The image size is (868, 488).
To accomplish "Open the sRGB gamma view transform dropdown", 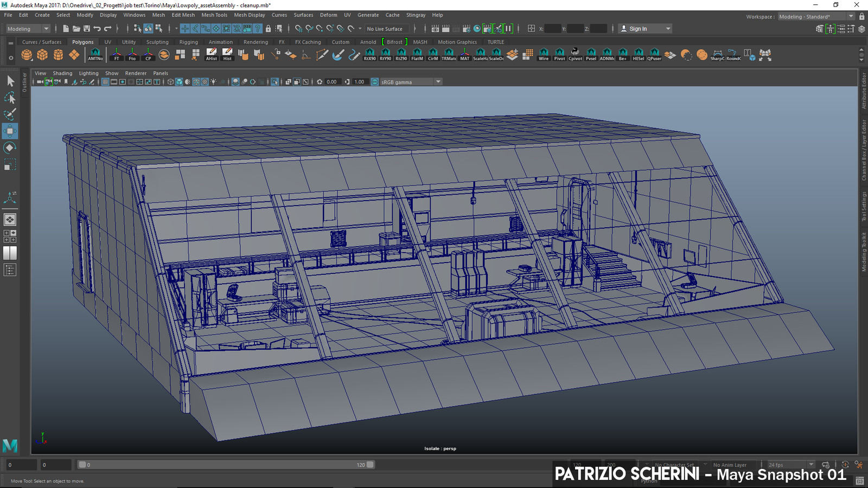I will click(411, 82).
